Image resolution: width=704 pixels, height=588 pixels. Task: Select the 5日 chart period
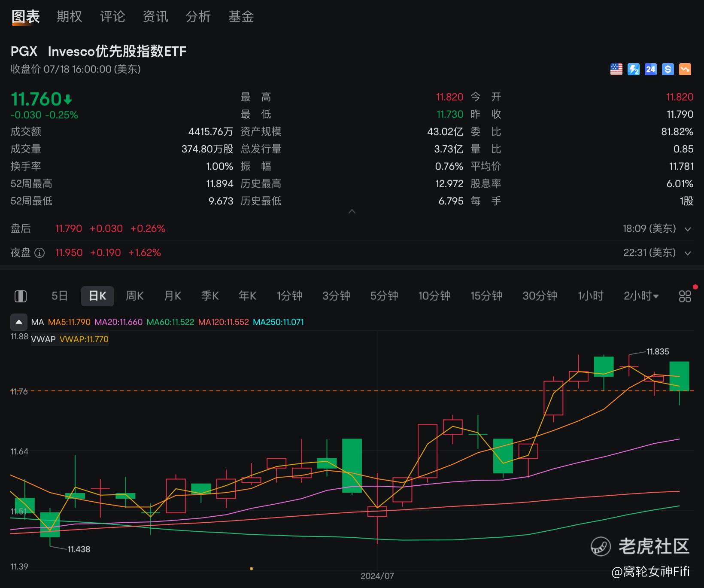60,296
